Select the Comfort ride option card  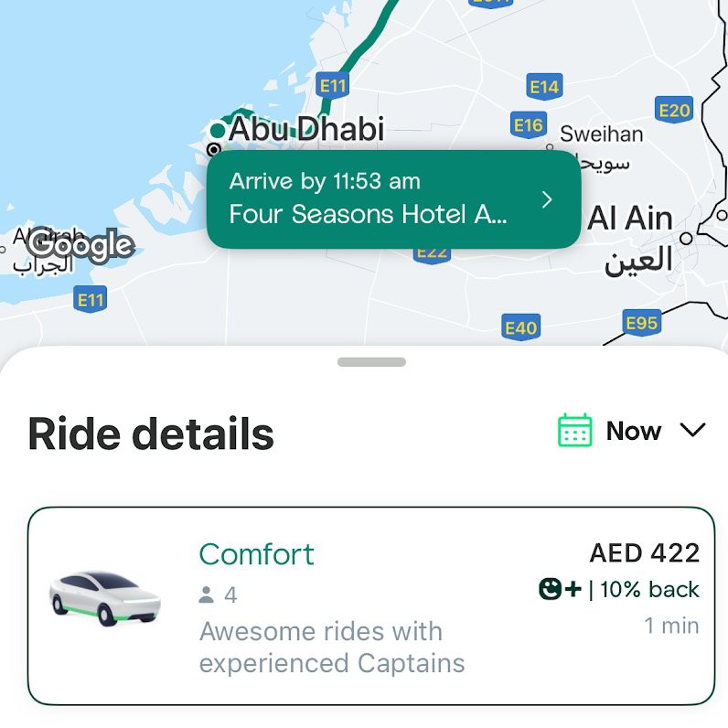click(371, 605)
